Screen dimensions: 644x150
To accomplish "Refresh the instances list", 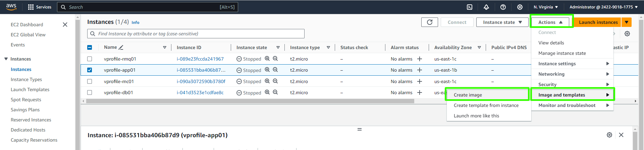I will tap(430, 22).
